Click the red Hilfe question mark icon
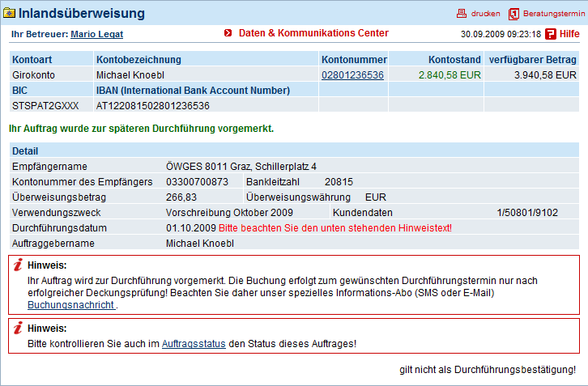Viewport: 588px width, 386px height. click(x=551, y=34)
